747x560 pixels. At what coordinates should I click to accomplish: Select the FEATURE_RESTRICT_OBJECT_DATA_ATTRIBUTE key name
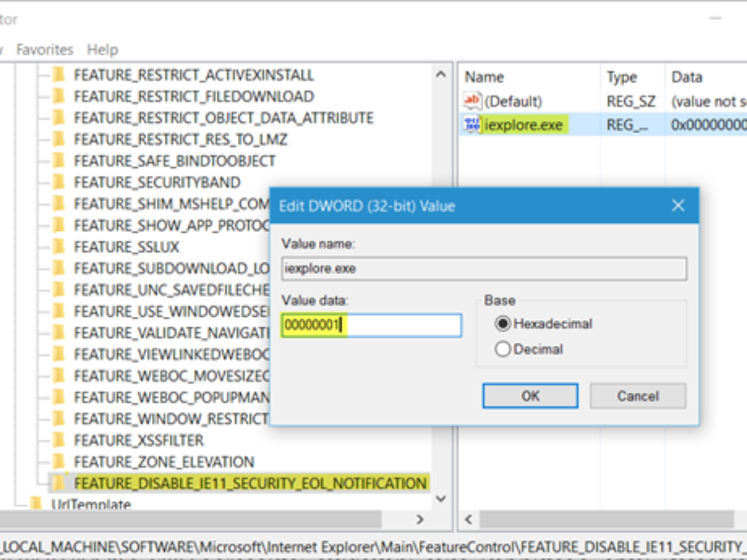[x=223, y=118]
